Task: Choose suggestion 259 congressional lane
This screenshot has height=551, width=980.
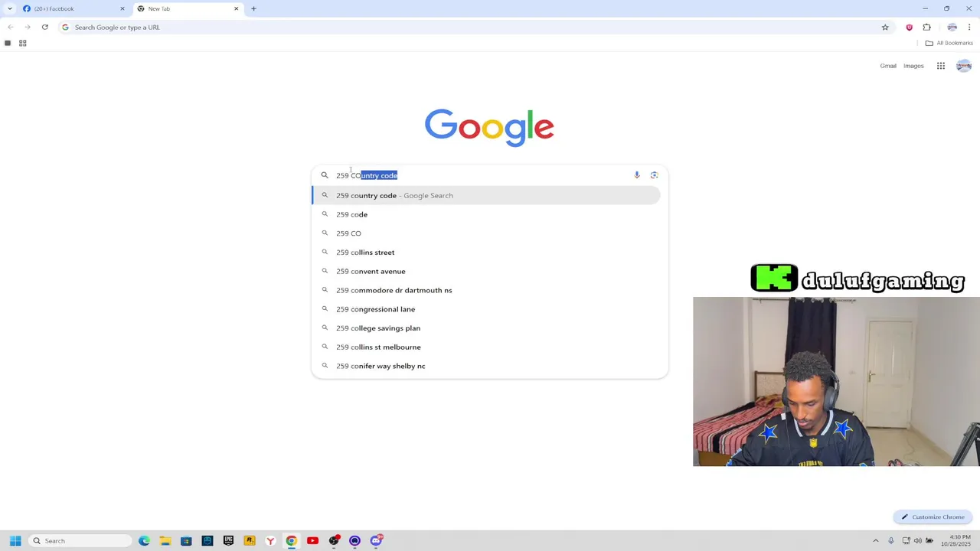Action: click(x=486, y=309)
